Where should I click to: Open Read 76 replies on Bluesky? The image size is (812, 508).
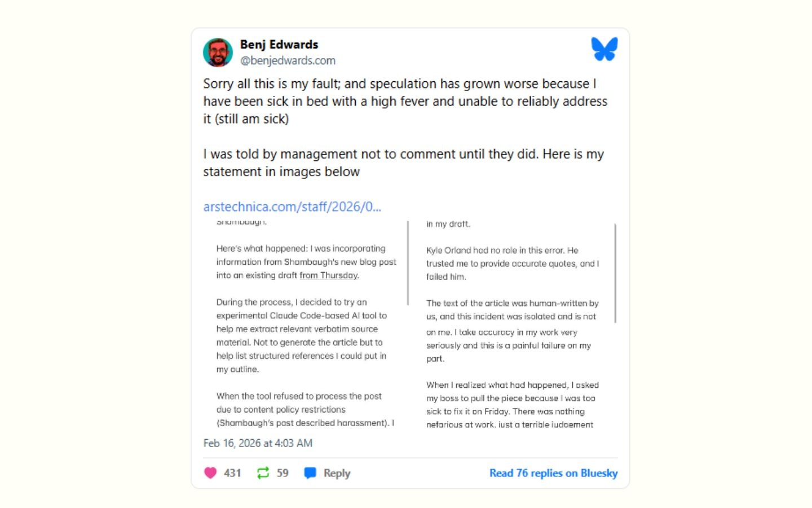pyautogui.click(x=553, y=473)
